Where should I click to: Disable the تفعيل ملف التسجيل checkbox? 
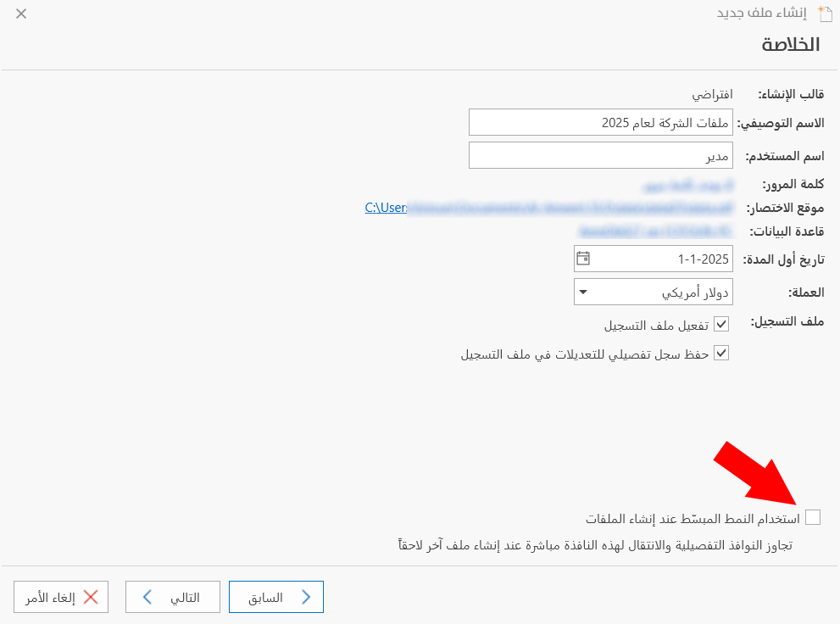(721, 324)
